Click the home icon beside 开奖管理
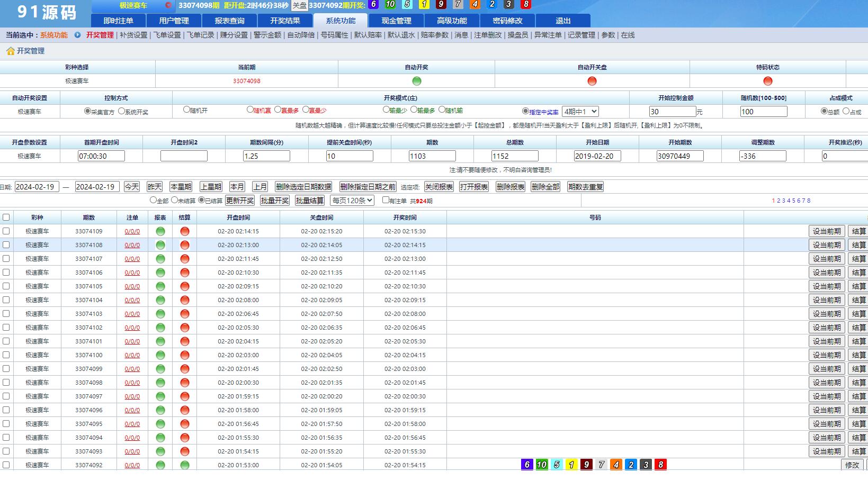Image resolution: width=868 pixels, height=481 pixels. click(x=11, y=51)
